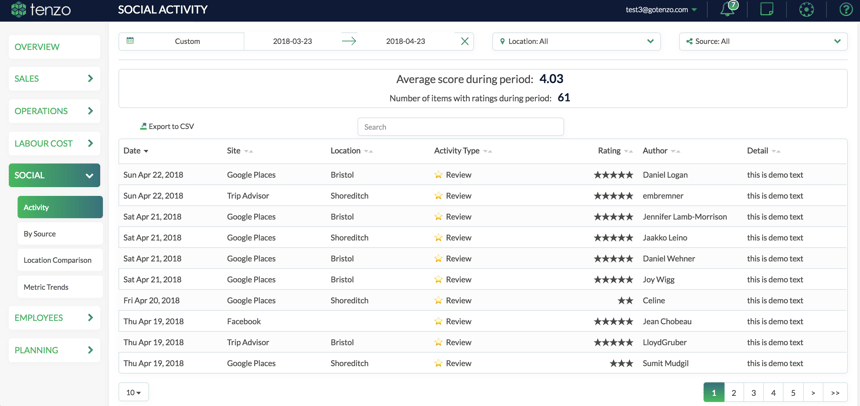Viewport: 860px width, 406px height.
Task: Sort table by Rating column
Action: pos(615,151)
